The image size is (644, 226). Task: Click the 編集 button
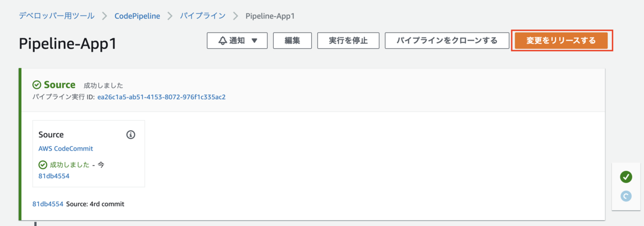292,41
